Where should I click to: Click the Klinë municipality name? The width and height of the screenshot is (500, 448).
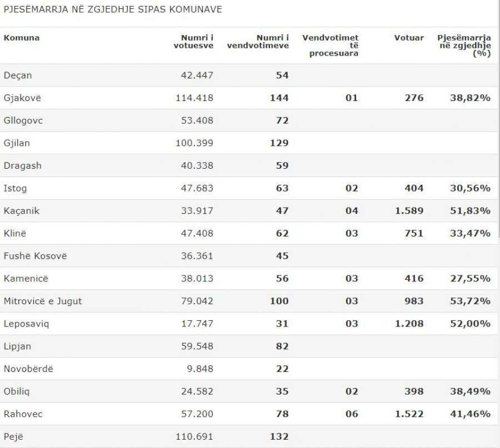click(x=16, y=233)
